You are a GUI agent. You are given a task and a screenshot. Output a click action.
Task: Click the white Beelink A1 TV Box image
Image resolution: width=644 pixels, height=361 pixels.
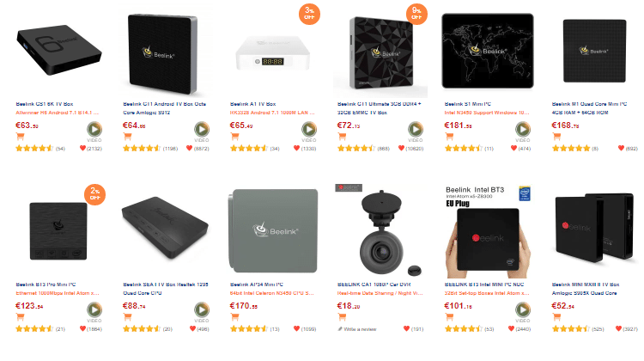coord(273,53)
